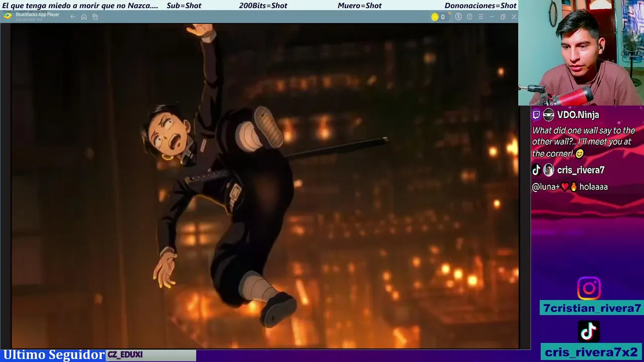644x362 pixels.
Task: Click the 'Ultimo Seguidor' label
Action: tap(53, 355)
